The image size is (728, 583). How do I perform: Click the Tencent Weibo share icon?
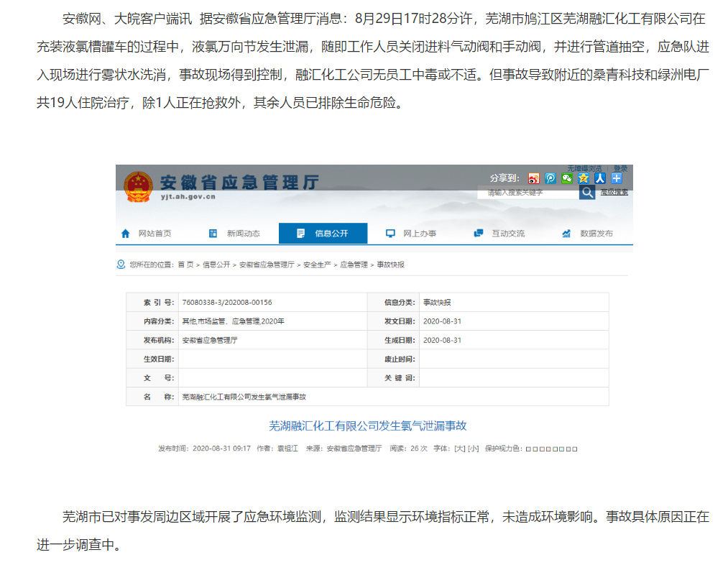(550, 178)
